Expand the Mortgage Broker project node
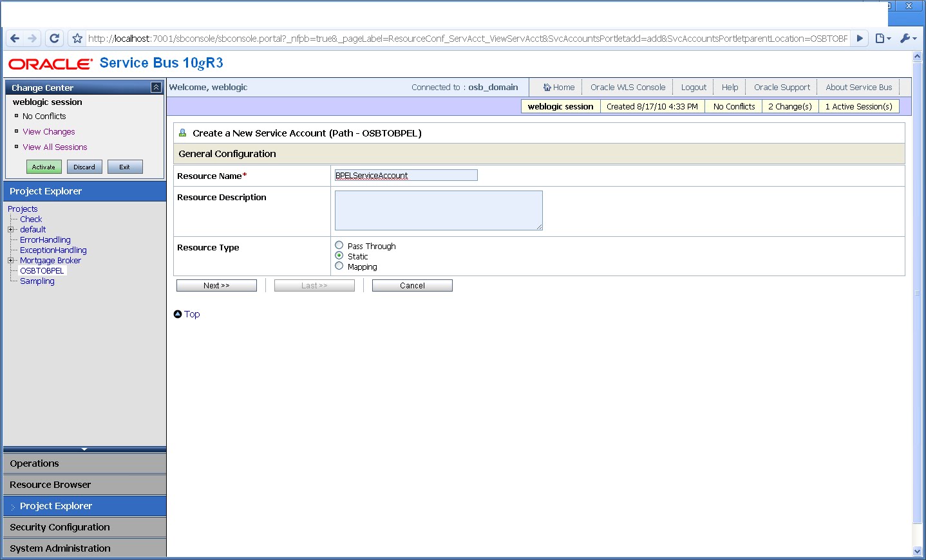 coord(10,261)
